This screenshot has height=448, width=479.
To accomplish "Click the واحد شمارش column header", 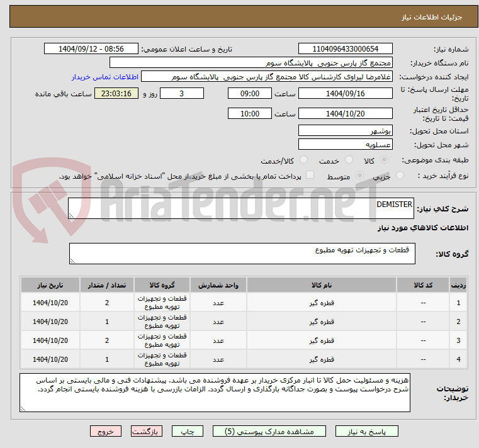I will point(218,285).
